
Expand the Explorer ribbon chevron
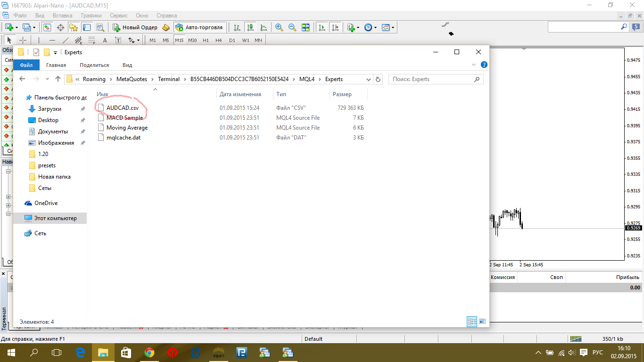(x=474, y=65)
